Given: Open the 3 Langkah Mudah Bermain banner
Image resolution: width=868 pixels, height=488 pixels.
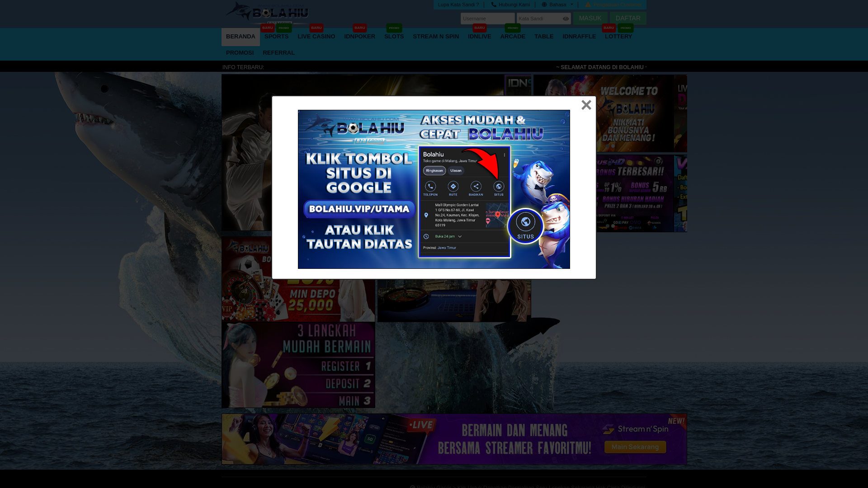Looking at the screenshot, I should click(x=298, y=365).
